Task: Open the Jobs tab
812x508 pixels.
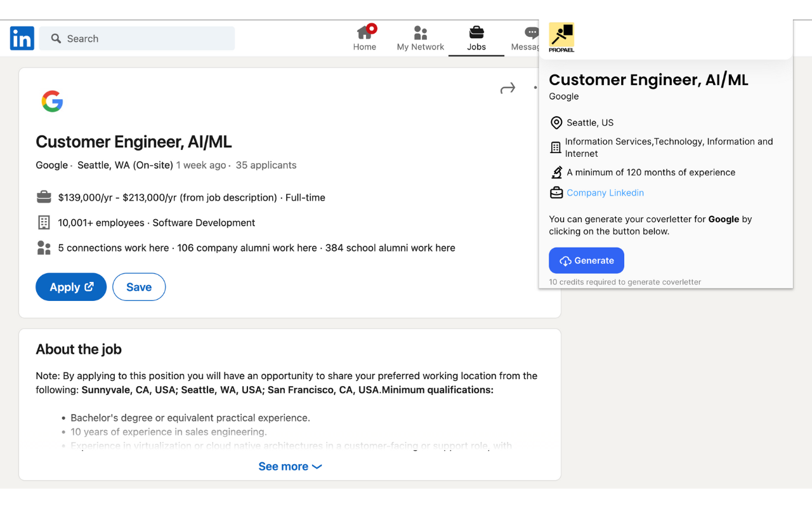Action: tap(476, 38)
